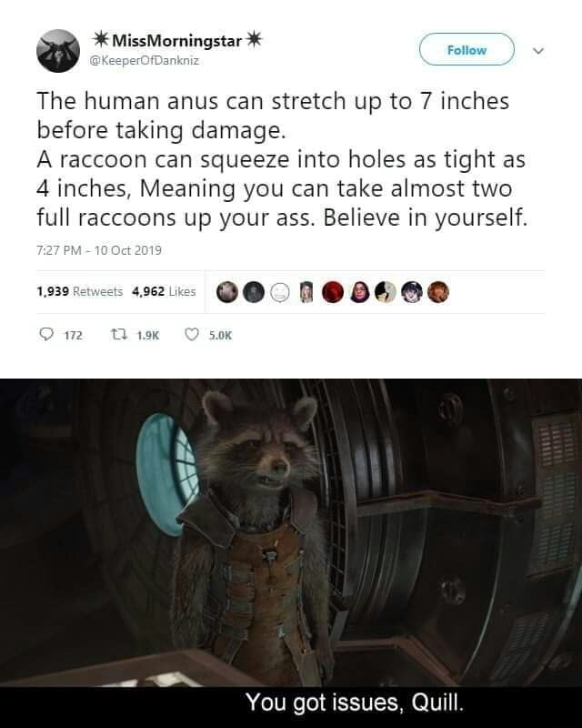
Task: Open MissMorningstar's profile avatar
Action: (58, 51)
